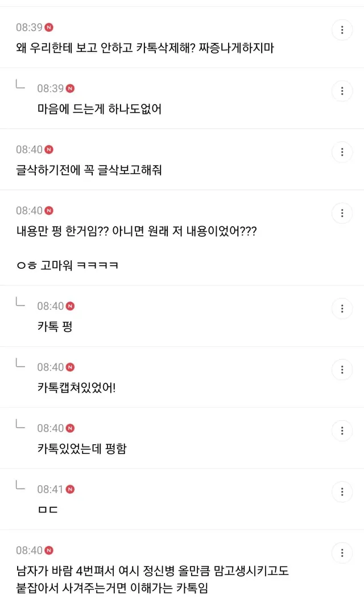364x603 pixels.
Task: Open more options for the '왜 우리한테 보고' comment
Action: pos(342,30)
